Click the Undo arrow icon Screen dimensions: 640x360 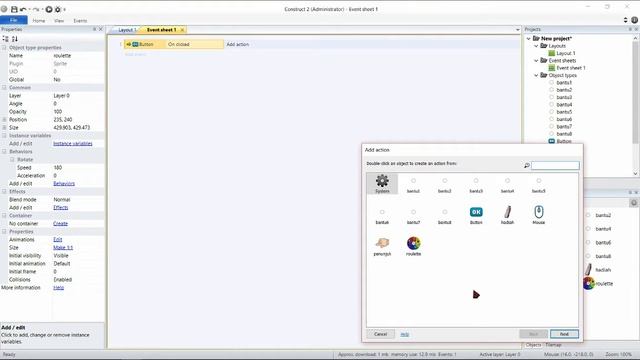point(23,9)
